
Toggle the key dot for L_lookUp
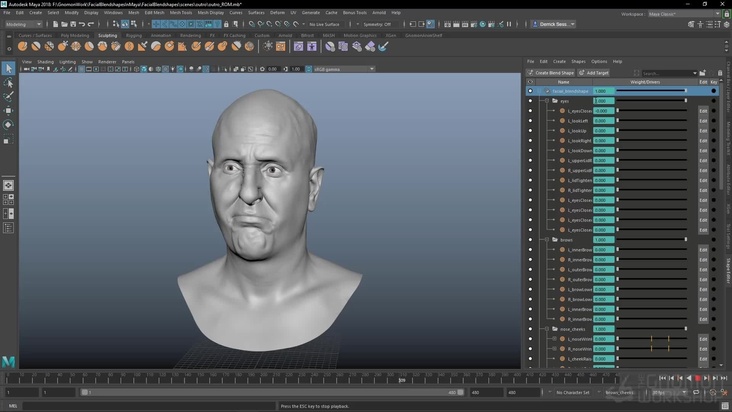point(714,131)
